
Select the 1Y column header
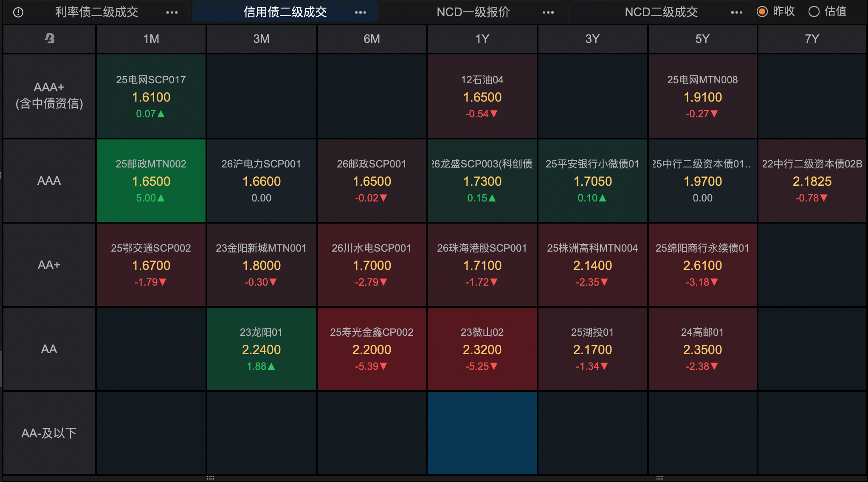(x=482, y=39)
